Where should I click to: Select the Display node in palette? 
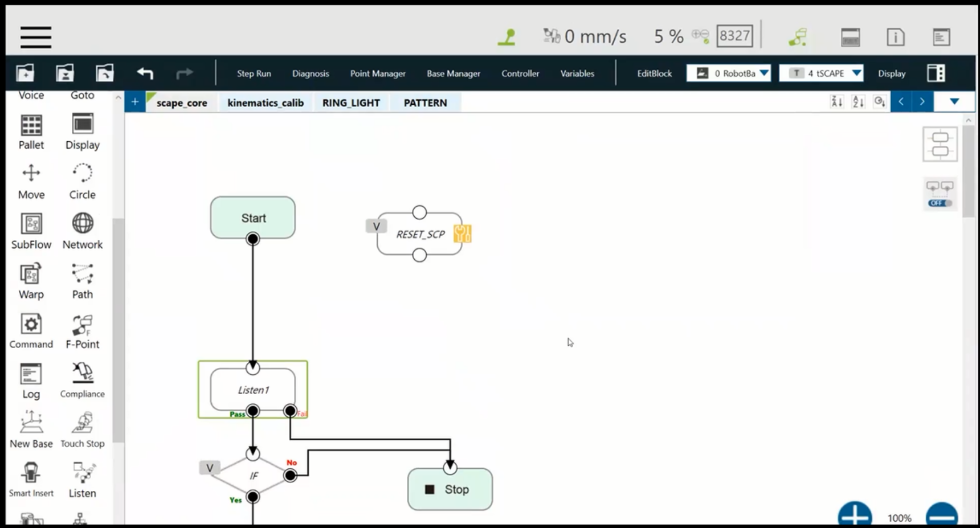pos(83,132)
